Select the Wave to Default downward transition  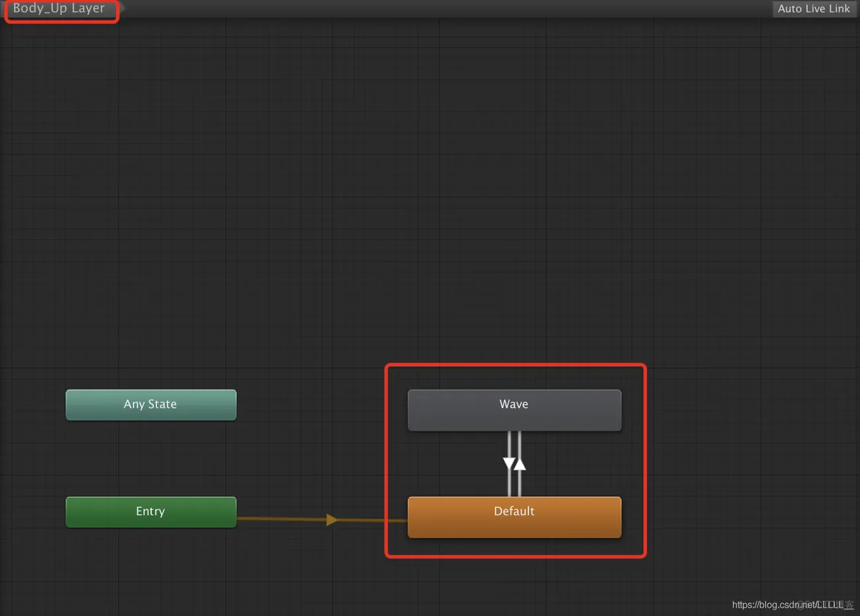point(509,463)
